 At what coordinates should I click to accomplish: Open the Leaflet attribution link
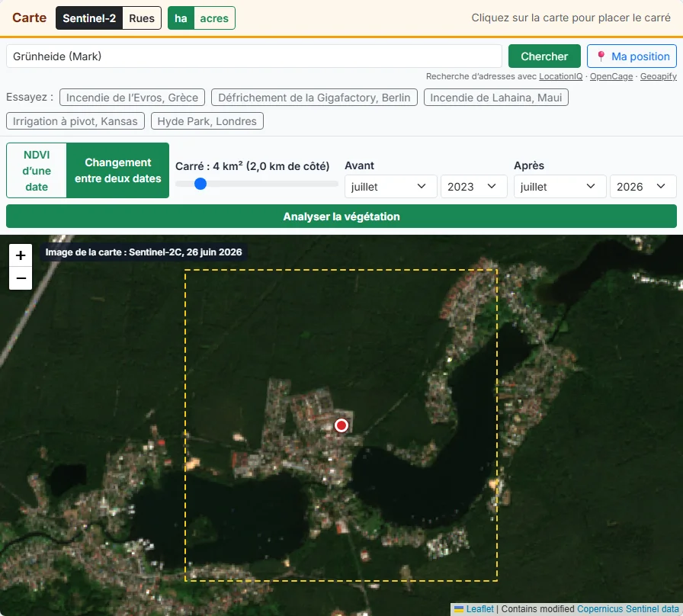479,609
